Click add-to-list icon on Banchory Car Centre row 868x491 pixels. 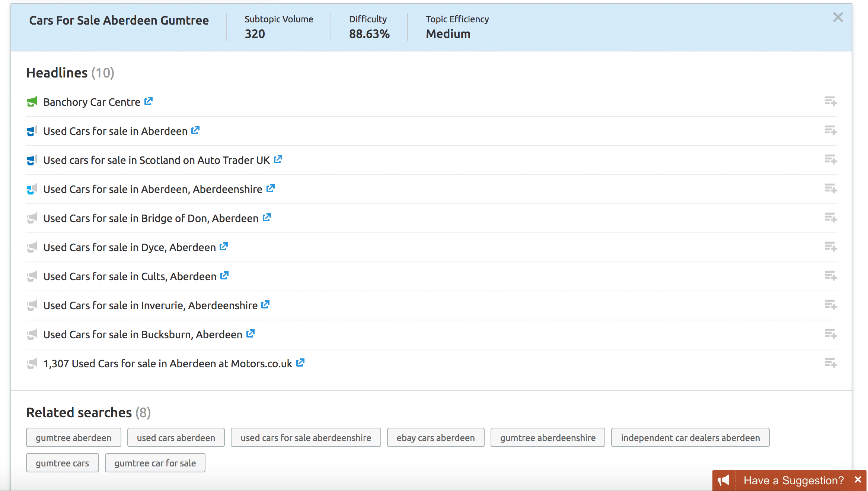click(x=830, y=101)
